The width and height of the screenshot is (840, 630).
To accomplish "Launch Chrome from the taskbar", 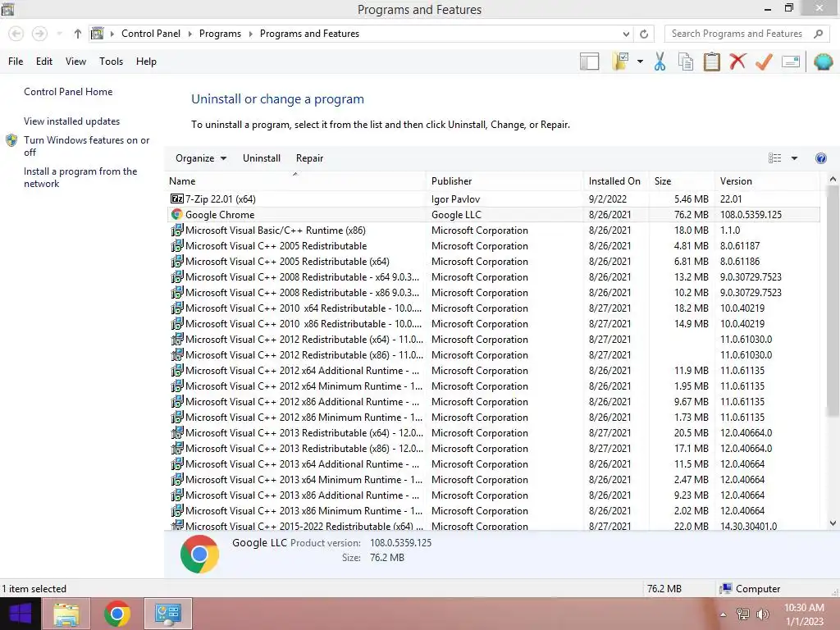I will click(117, 614).
